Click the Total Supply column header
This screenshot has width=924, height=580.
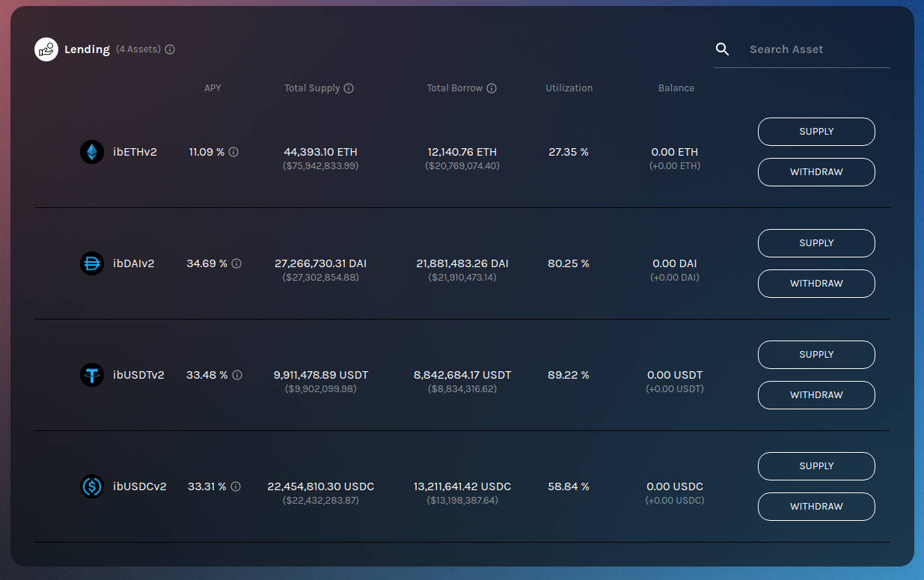pos(312,88)
